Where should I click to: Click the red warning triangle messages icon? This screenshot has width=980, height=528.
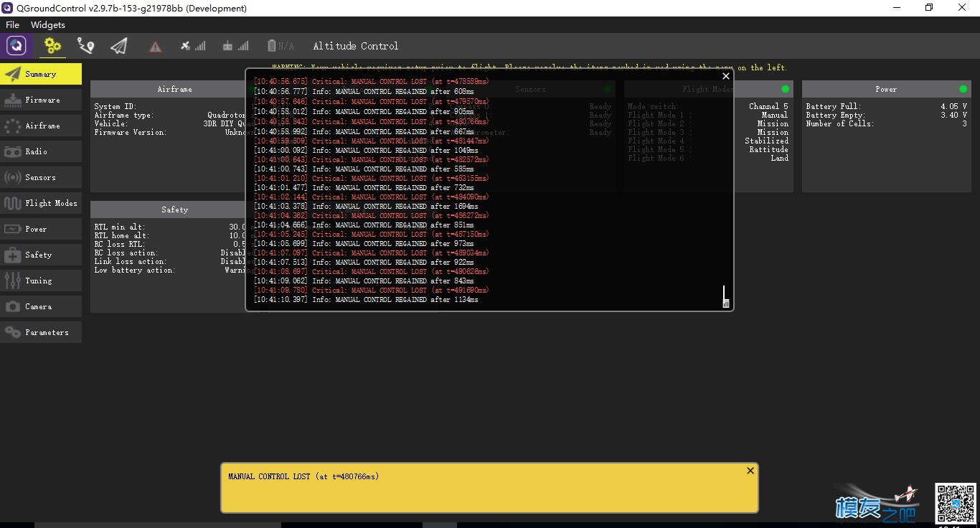point(155,47)
